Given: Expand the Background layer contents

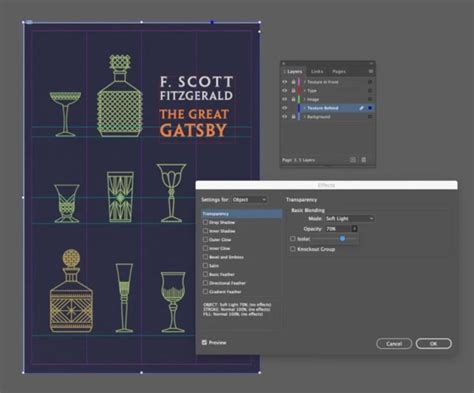Looking at the screenshot, I should (304, 116).
